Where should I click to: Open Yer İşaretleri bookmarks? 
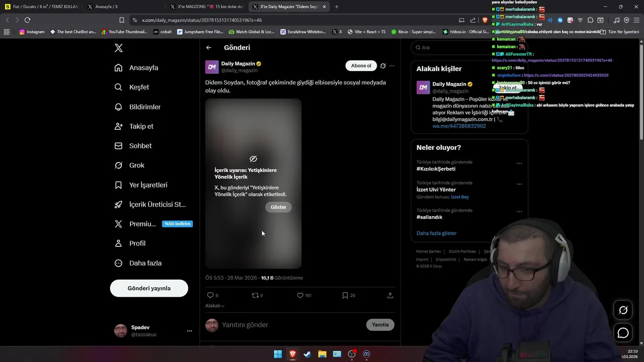[141, 185]
